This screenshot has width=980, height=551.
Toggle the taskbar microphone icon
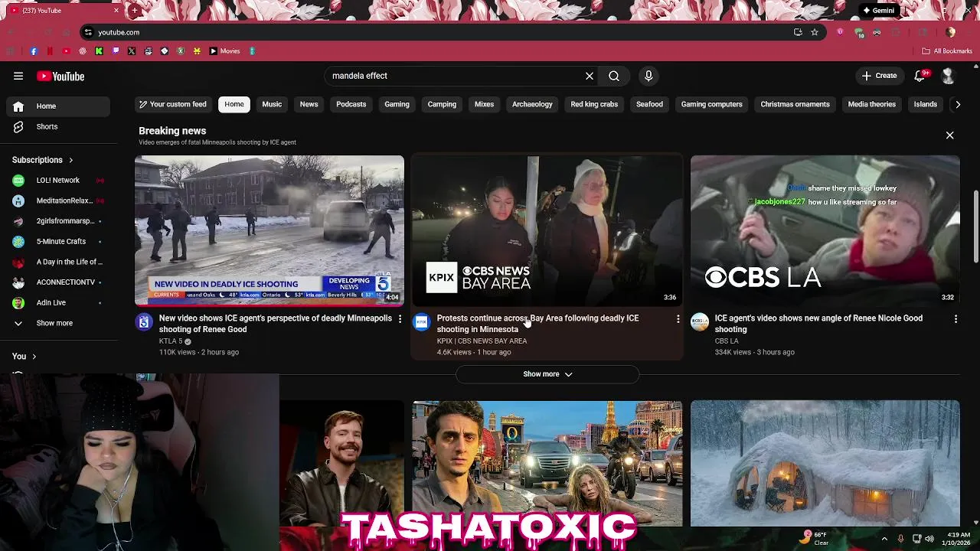[900, 539]
